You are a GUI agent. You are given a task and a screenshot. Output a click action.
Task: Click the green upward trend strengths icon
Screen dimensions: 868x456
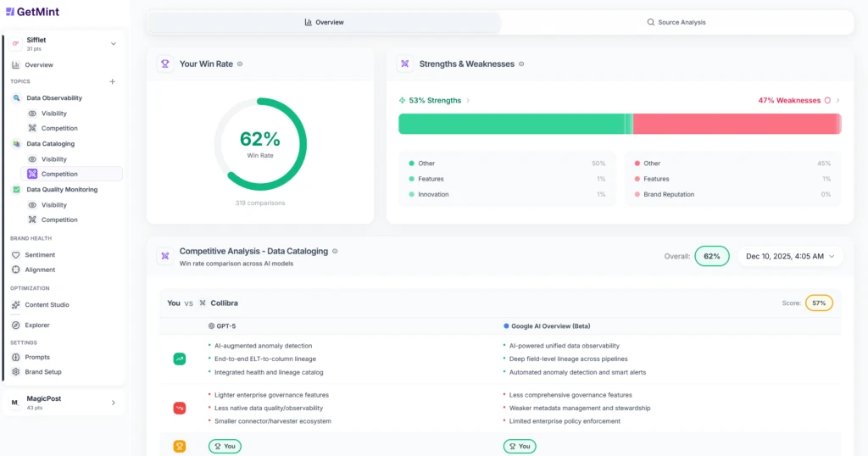coord(180,359)
